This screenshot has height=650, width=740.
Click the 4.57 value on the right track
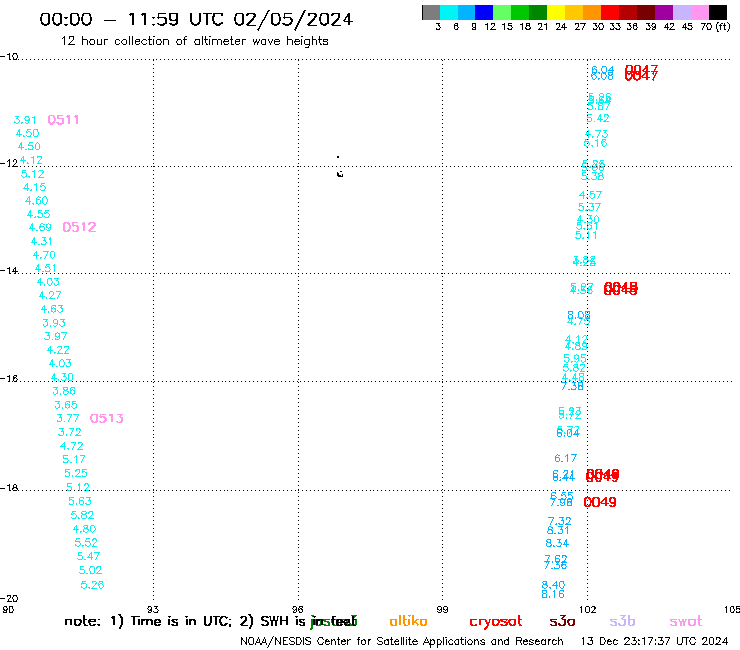click(x=590, y=195)
